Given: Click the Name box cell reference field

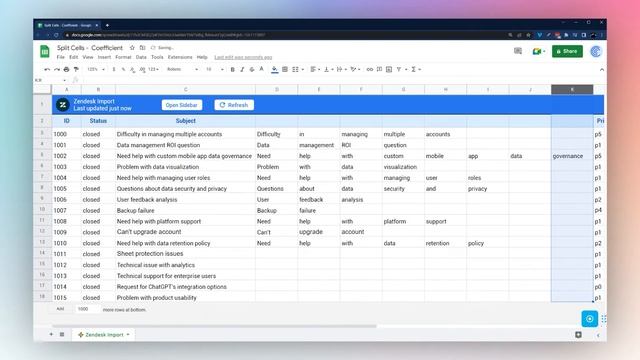Looking at the screenshot, I should 51,80.
